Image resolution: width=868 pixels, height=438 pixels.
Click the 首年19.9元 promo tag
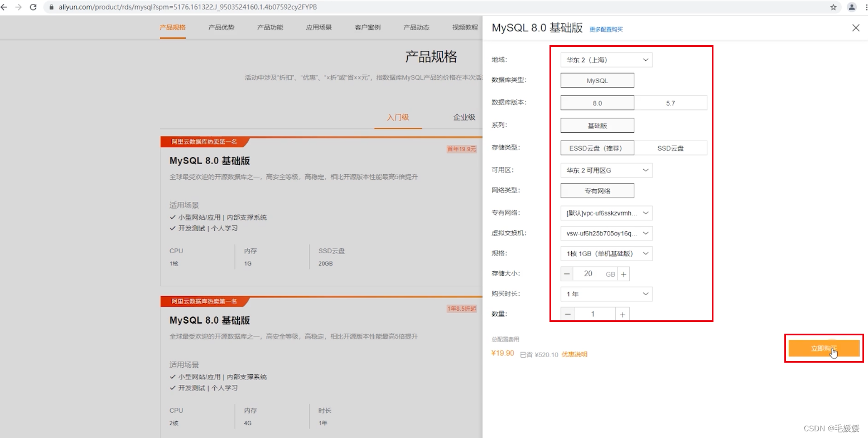(x=462, y=150)
